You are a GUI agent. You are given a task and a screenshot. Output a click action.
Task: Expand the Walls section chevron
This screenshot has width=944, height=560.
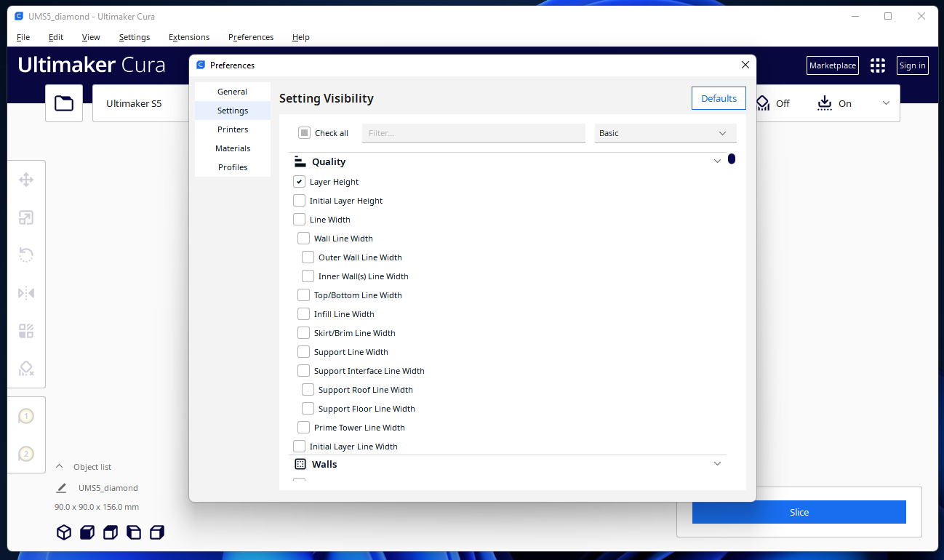717,464
